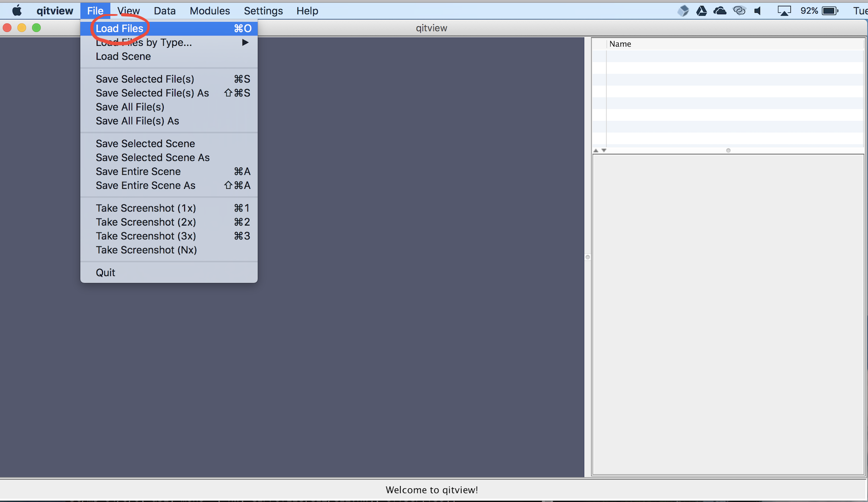The height and width of the screenshot is (502, 868).
Task: Click the collapse-up arrow under the file list
Action: [x=596, y=150]
